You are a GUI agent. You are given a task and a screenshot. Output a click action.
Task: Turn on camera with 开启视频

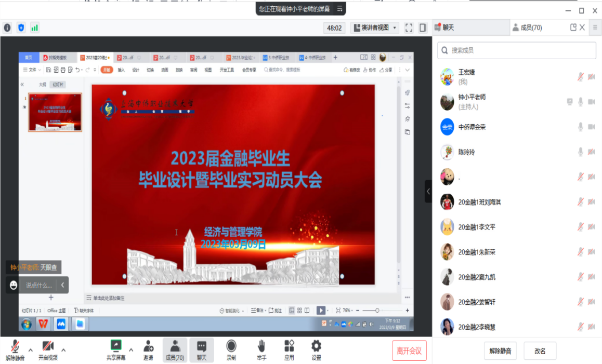[x=48, y=349]
